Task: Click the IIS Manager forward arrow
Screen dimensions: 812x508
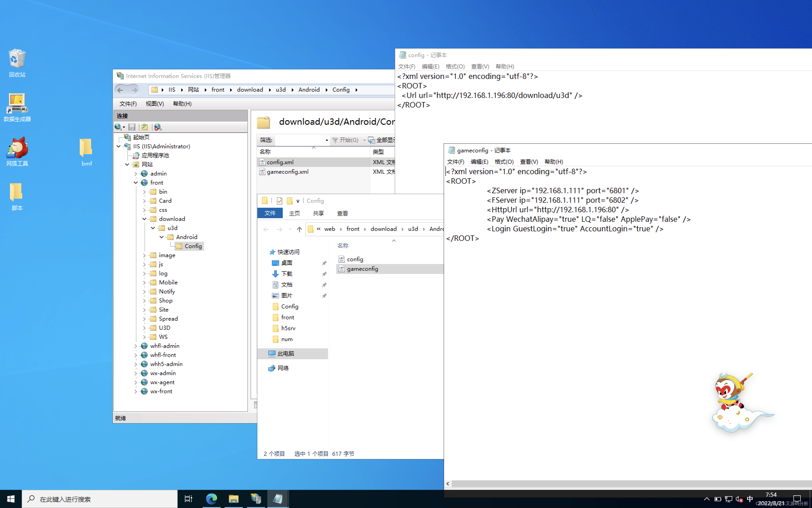Action: click(x=134, y=90)
